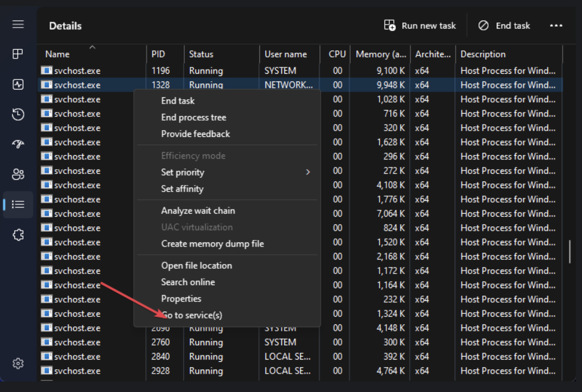Image resolution: width=582 pixels, height=392 pixels.
Task: Click svchost.exe icon in PID 1328 row
Action: tap(47, 85)
